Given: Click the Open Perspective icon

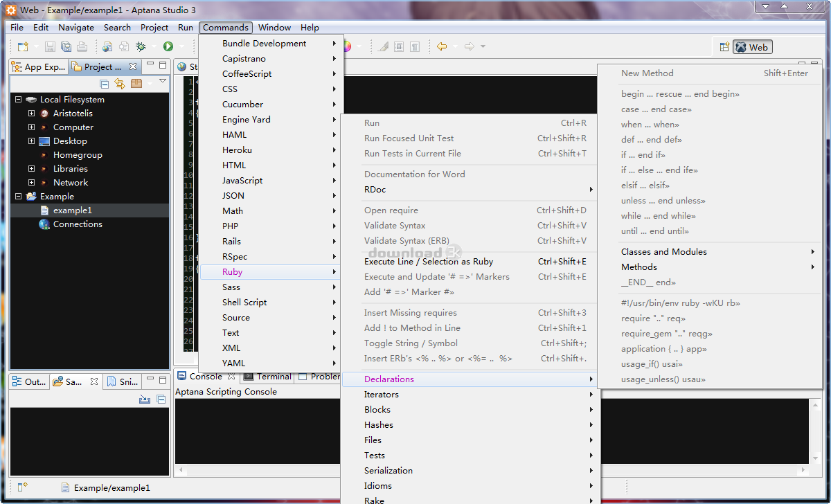Looking at the screenshot, I should 724,47.
